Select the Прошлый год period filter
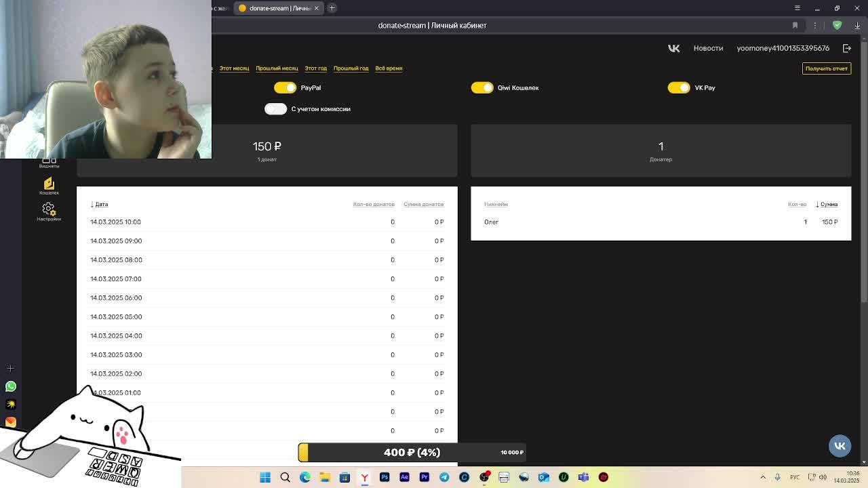 tap(351, 68)
